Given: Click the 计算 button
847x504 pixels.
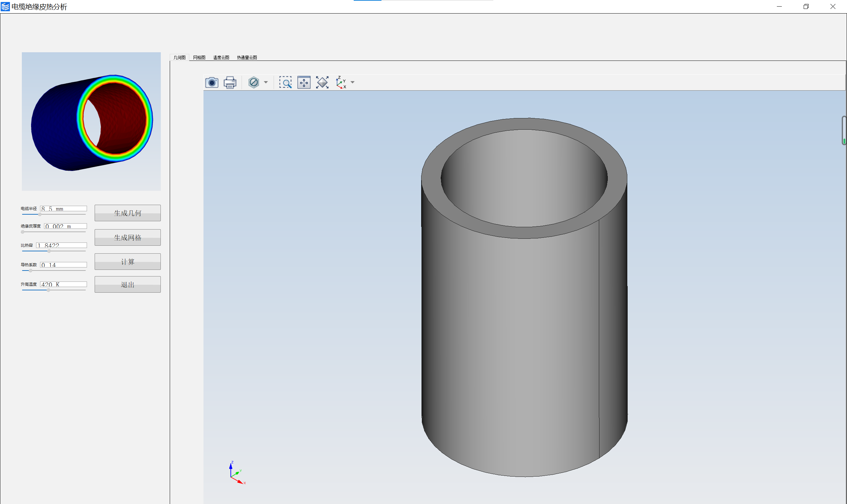Looking at the screenshot, I should [x=127, y=262].
